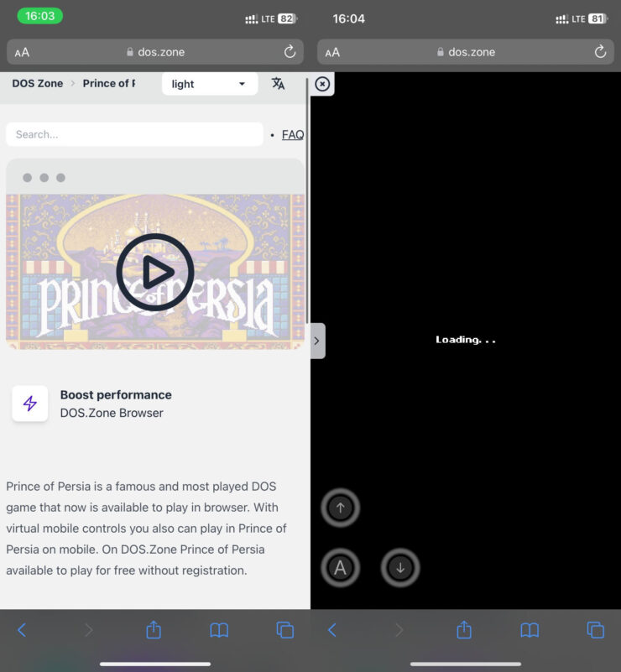Close the game with the X button
The image size is (621, 672).
[x=322, y=84]
